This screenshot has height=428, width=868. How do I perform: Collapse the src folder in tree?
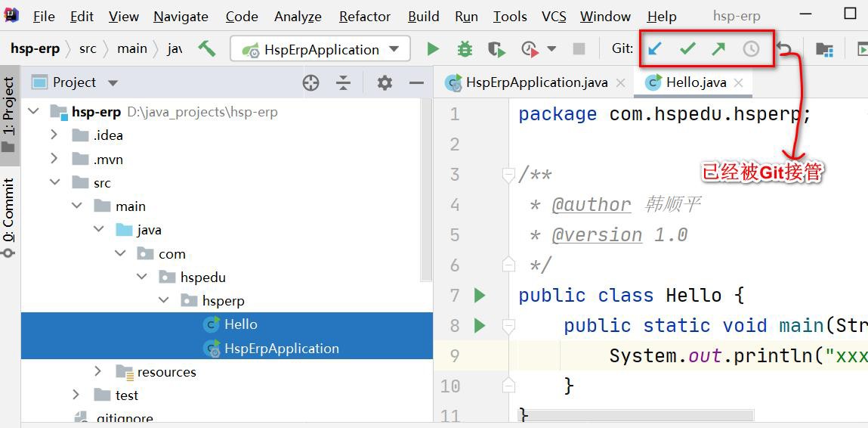pos(54,182)
